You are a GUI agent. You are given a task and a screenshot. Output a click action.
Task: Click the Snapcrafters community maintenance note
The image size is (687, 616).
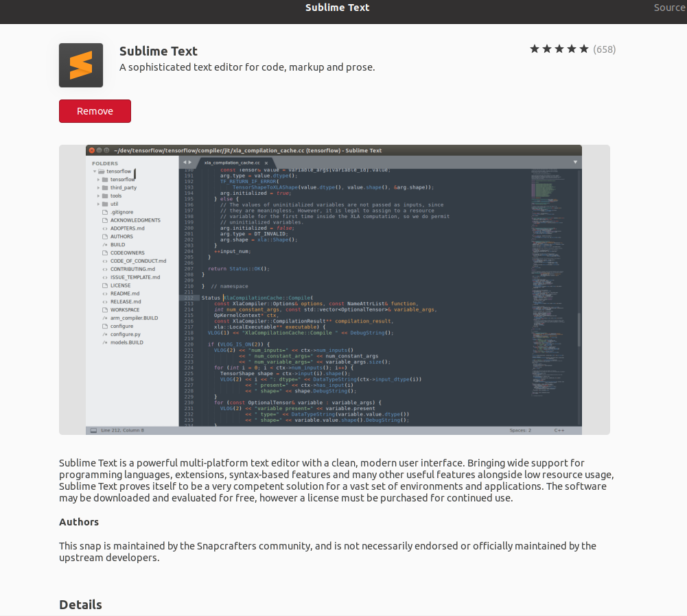tap(328, 552)
